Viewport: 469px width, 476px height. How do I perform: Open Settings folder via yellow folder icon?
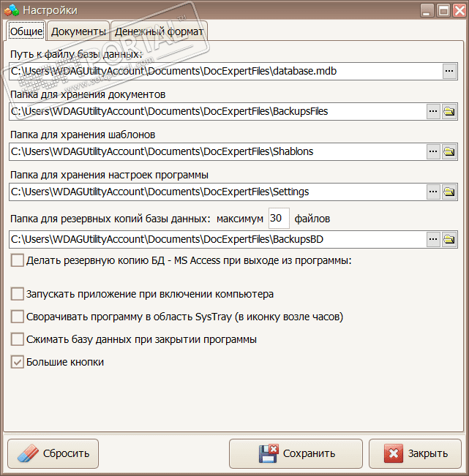tap(449, 192)
